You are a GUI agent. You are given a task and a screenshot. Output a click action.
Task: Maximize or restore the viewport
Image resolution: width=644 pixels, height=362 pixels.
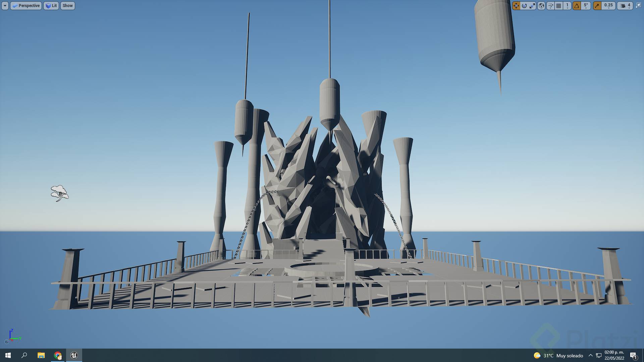click(x=639, y=5)
